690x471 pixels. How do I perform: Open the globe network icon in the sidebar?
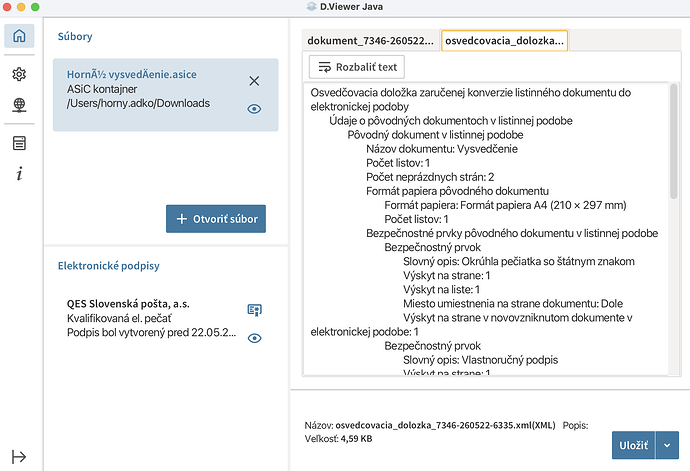(x=19, y=105)
